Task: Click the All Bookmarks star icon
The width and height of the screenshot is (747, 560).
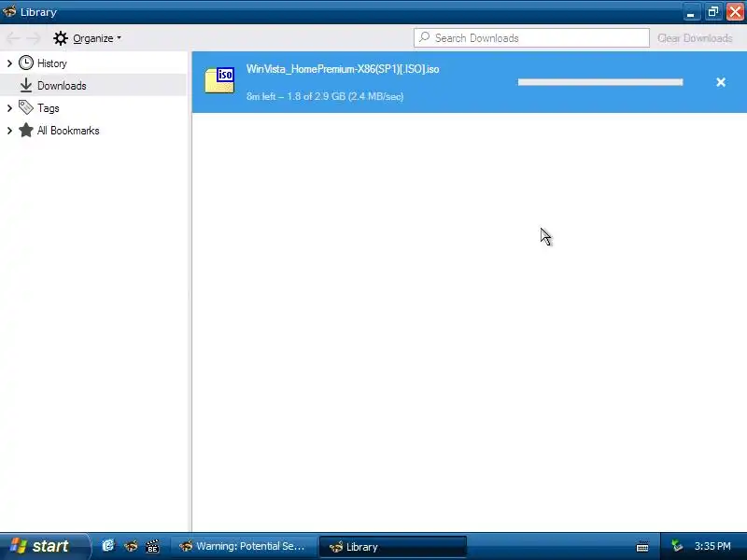Action: coord(26,130)
